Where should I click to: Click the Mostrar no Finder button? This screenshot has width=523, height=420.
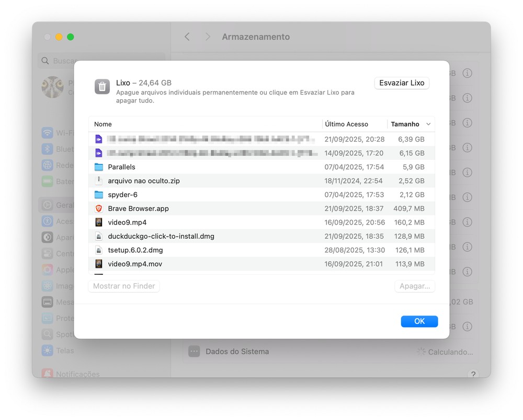pyautogui.click(x=124, y=286)
